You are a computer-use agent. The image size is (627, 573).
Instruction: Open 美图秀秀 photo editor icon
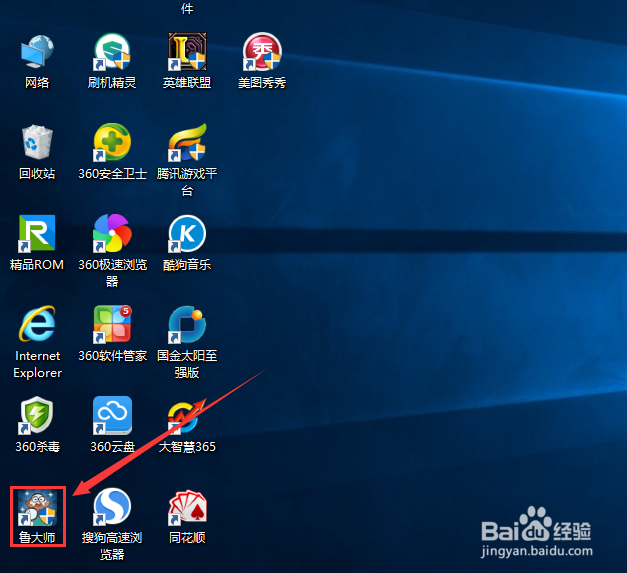pos(262,52)
